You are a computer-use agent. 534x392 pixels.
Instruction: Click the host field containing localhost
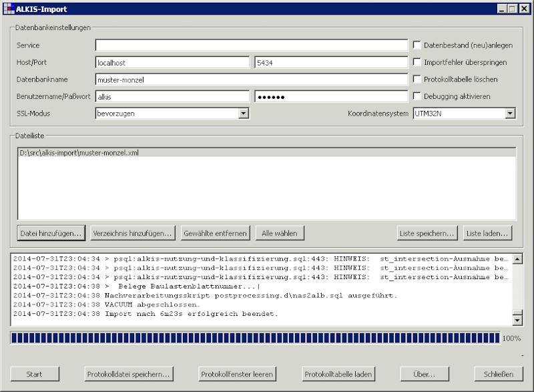tap(172, 62)
